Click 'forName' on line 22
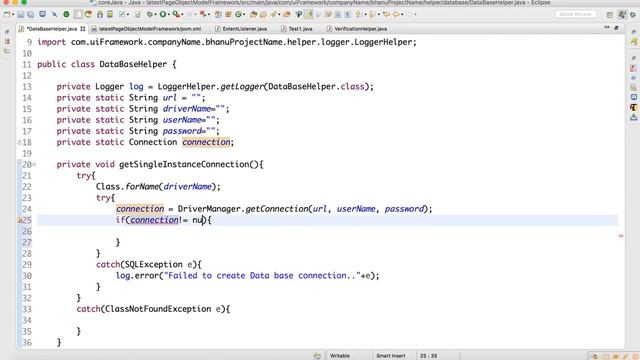 pos(142,187)
